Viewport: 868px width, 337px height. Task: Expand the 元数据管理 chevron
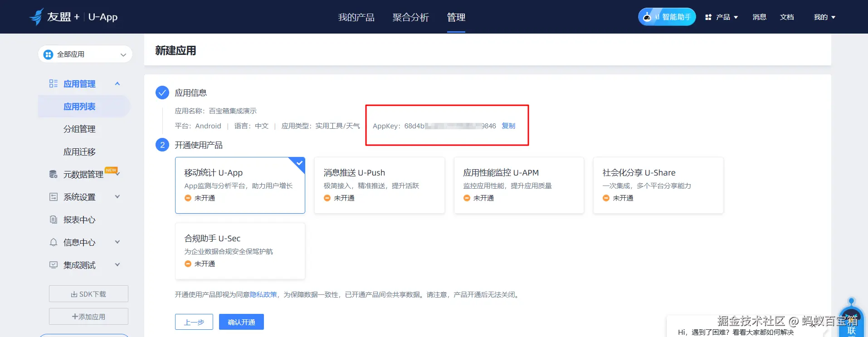coord(118,174)
